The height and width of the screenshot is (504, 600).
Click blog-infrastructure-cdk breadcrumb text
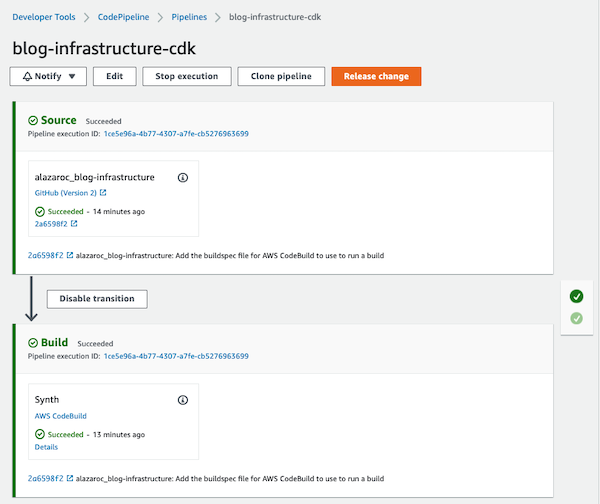(x=275, y=17)
